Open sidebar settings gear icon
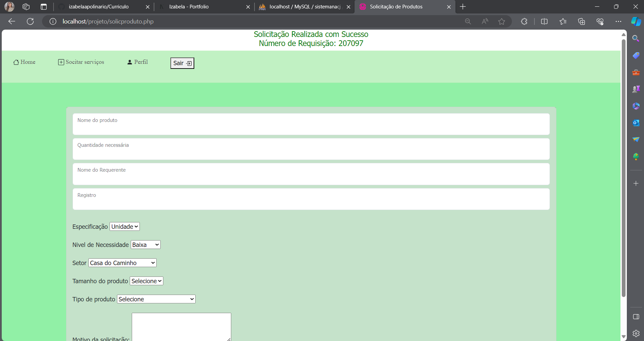 point(636,333)
